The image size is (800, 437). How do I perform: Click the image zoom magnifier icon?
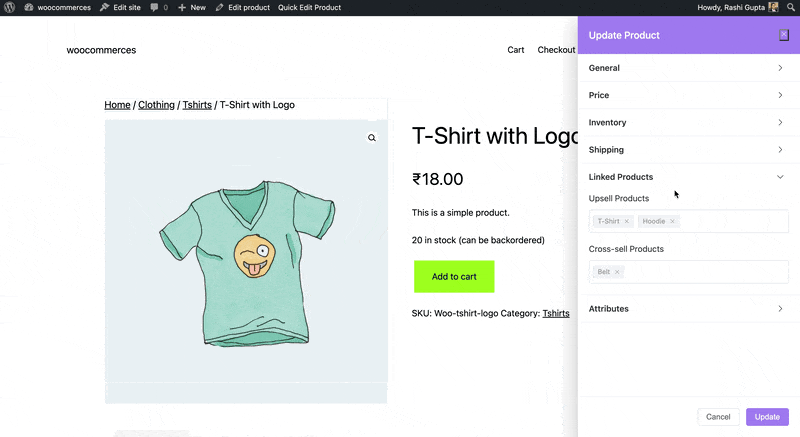tap(372, 138)
